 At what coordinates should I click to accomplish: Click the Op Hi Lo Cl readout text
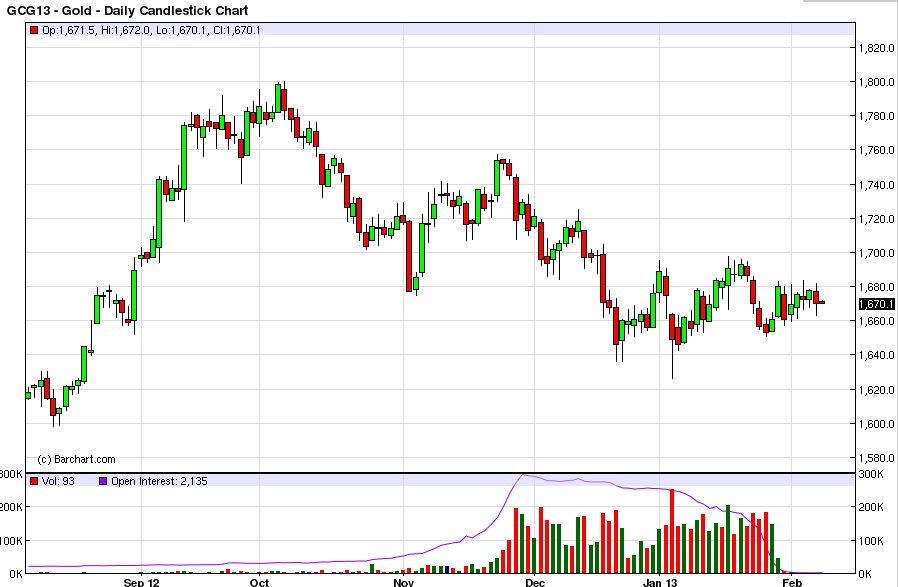(151, 30)
